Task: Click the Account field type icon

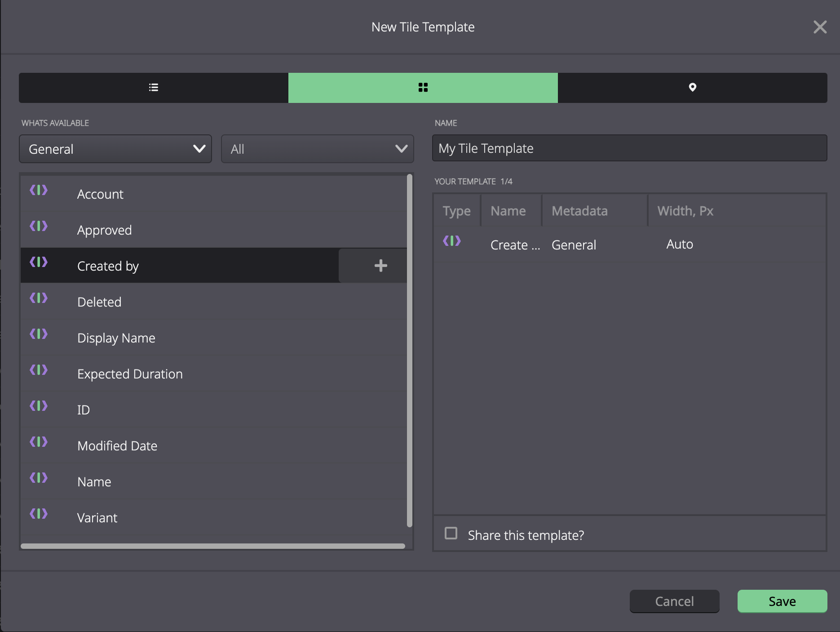Action: pyautogui.click(x=39, y=190)
